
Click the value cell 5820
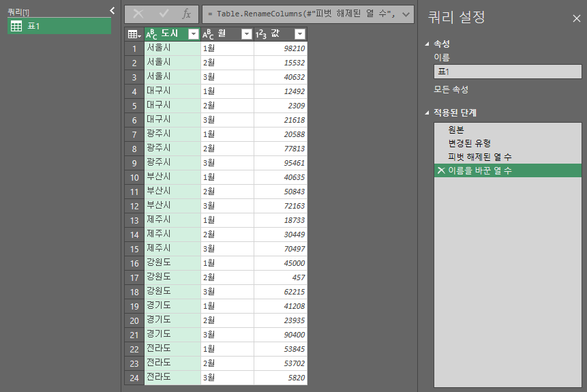point(280,378)
